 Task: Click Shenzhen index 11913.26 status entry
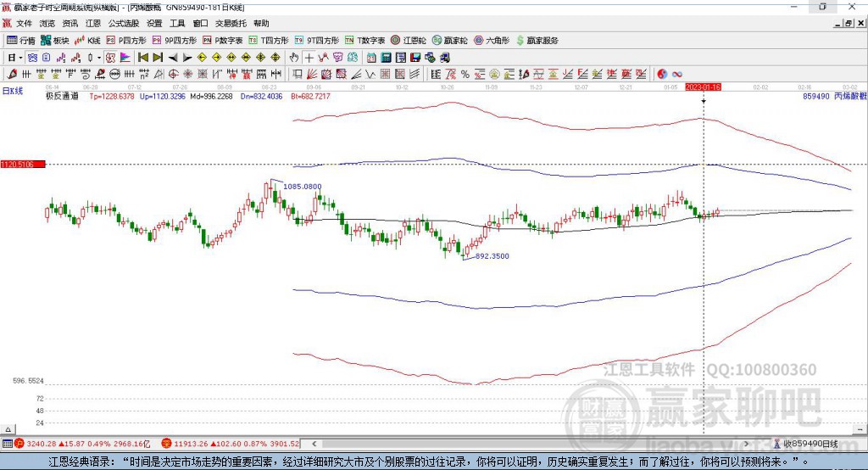pos(231,444)
